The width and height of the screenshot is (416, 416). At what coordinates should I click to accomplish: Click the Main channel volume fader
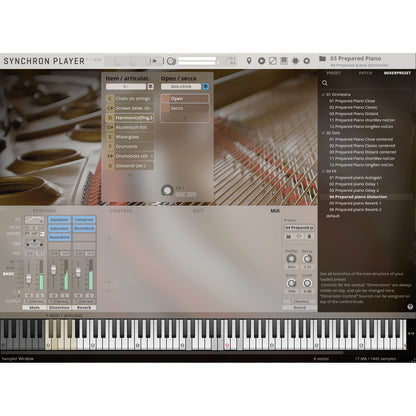pos(29,278)
